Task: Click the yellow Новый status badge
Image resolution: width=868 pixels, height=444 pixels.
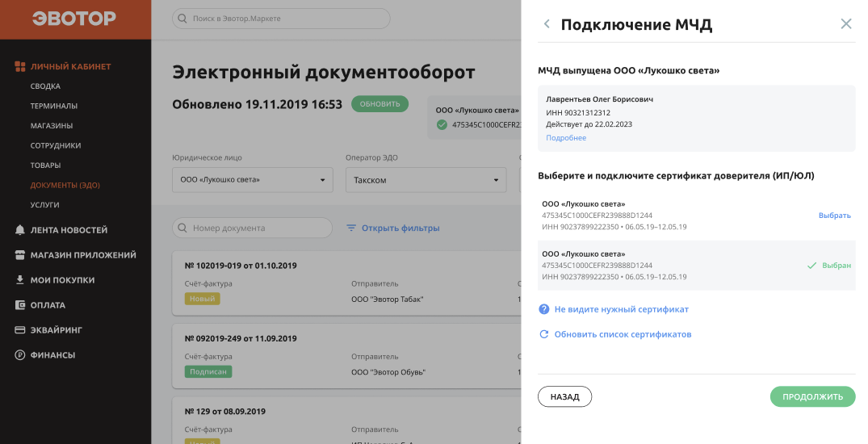Action: (202, 299)
